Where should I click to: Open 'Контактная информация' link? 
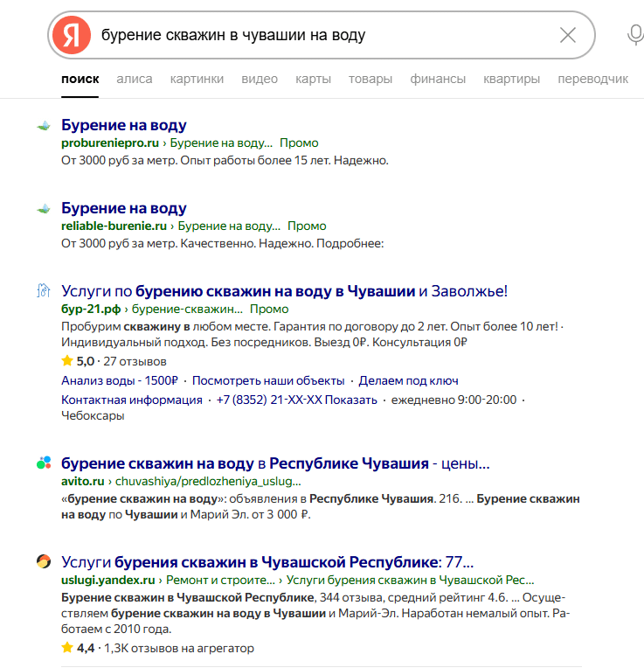(132, 400)
